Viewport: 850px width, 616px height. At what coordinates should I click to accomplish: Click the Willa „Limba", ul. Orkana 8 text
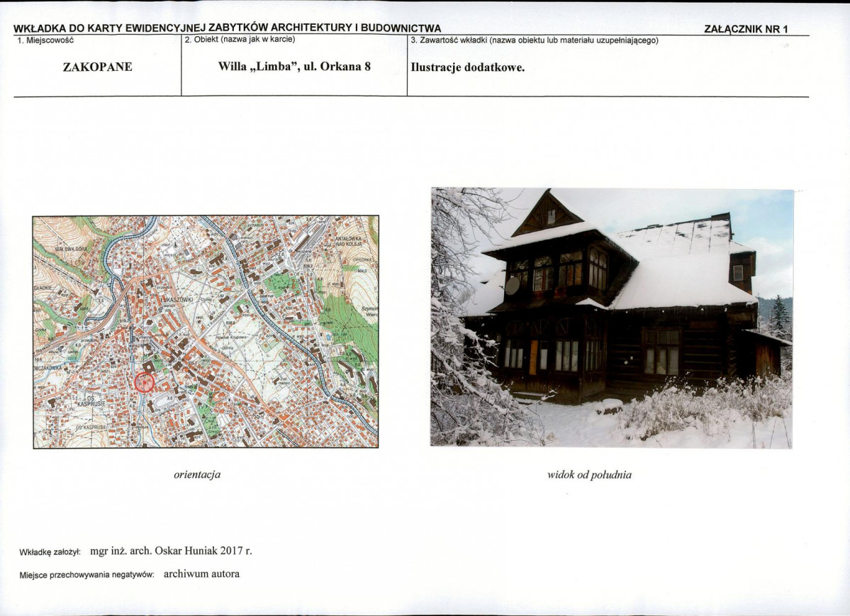coord(295,68)
